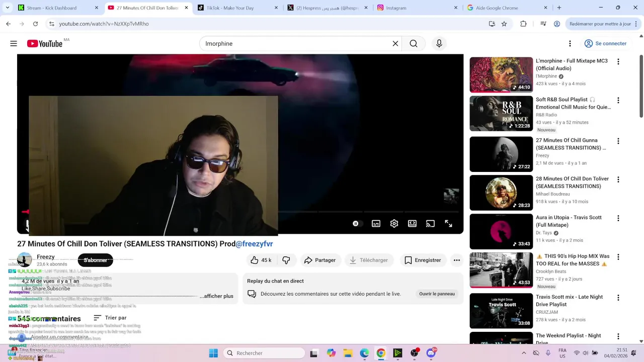Toggle subtitles on the video player
The height and width of the screenshot is (362, 644).
pyautogui.click(x=376, y=224)
